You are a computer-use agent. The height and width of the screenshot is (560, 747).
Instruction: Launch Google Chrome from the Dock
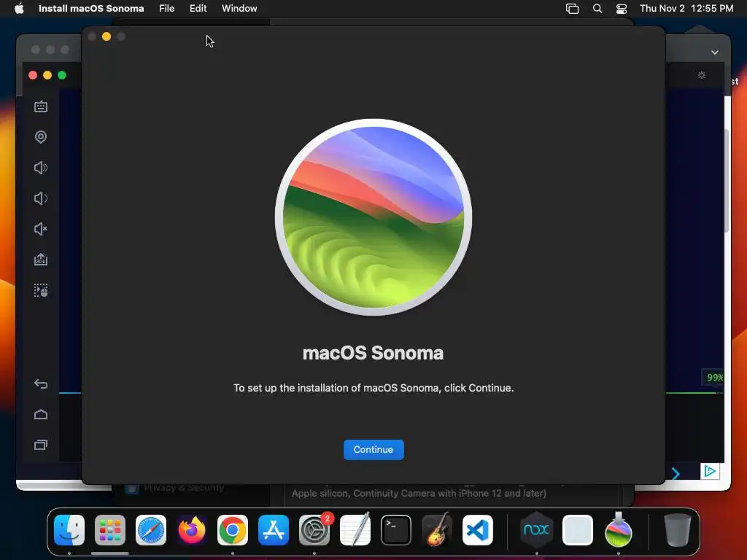pyautogui.click(x=233, y=530)
